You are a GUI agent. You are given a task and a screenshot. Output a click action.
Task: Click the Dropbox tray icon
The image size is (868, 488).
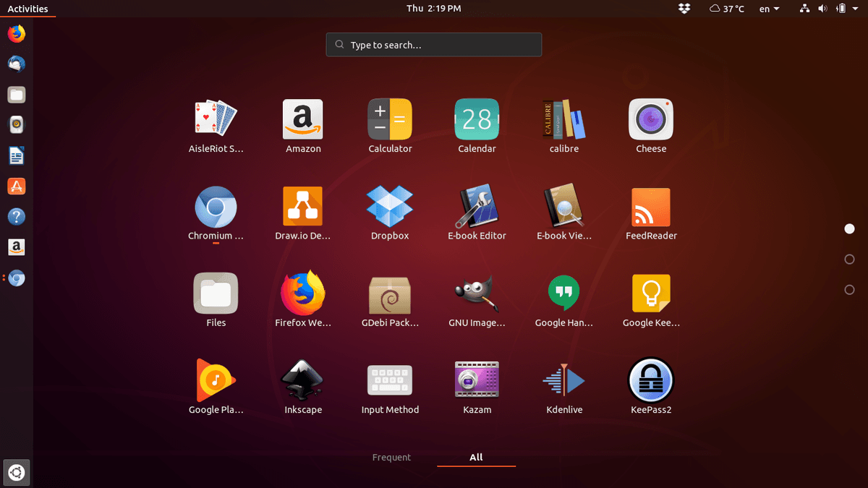(x=684, y=9)
